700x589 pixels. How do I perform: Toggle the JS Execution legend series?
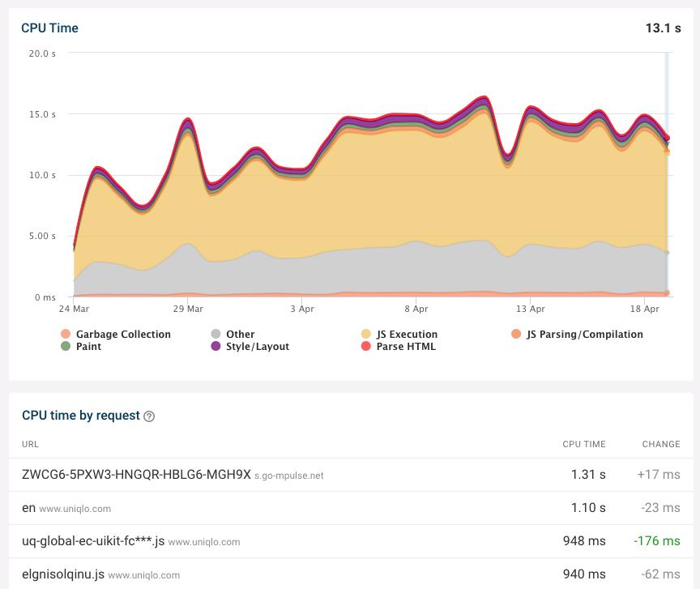[399, 334]
